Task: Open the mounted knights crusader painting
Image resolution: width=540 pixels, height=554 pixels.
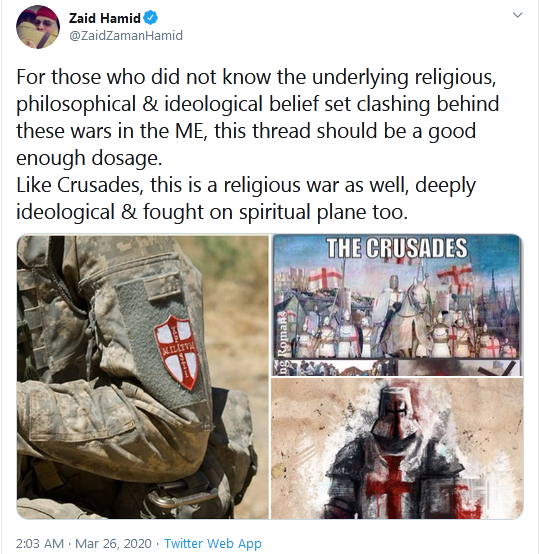Action: (x=397, y=305)
